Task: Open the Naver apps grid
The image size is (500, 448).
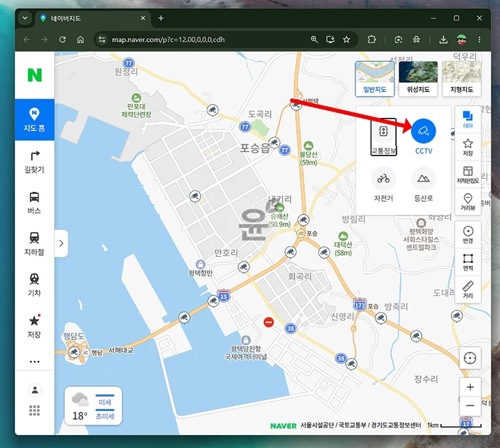Action: click(34, 410)
